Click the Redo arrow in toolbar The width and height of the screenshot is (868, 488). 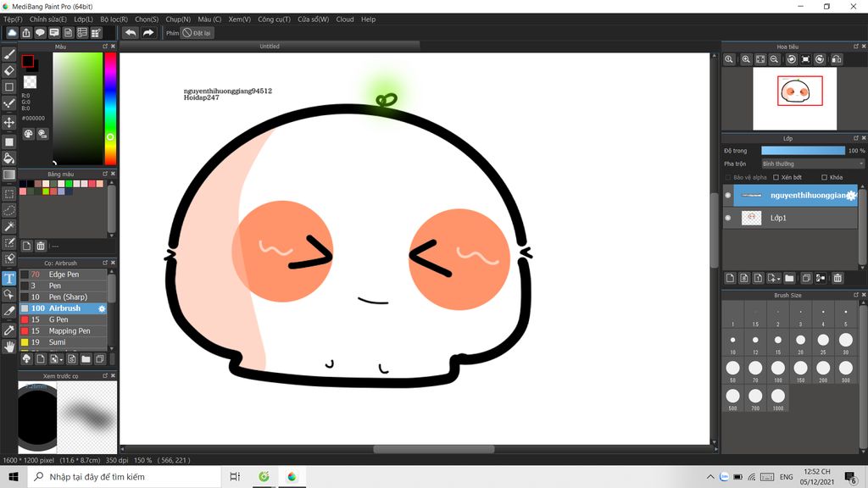(x=147, y=33)
